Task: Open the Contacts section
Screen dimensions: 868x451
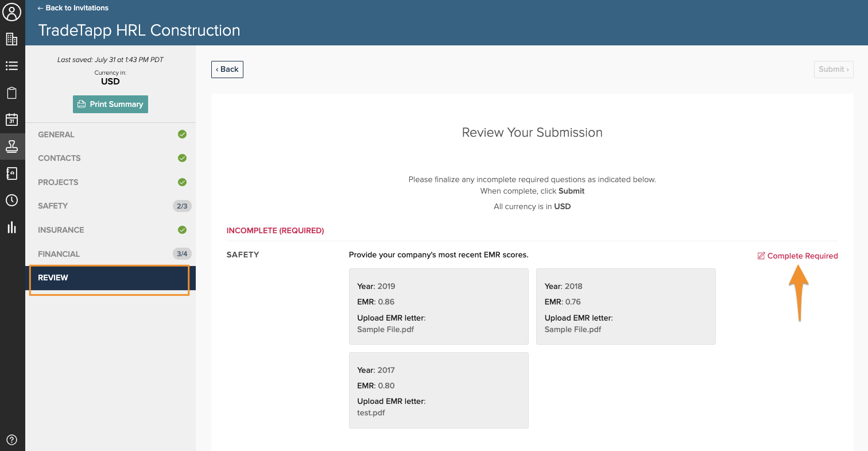Action: 59,158
